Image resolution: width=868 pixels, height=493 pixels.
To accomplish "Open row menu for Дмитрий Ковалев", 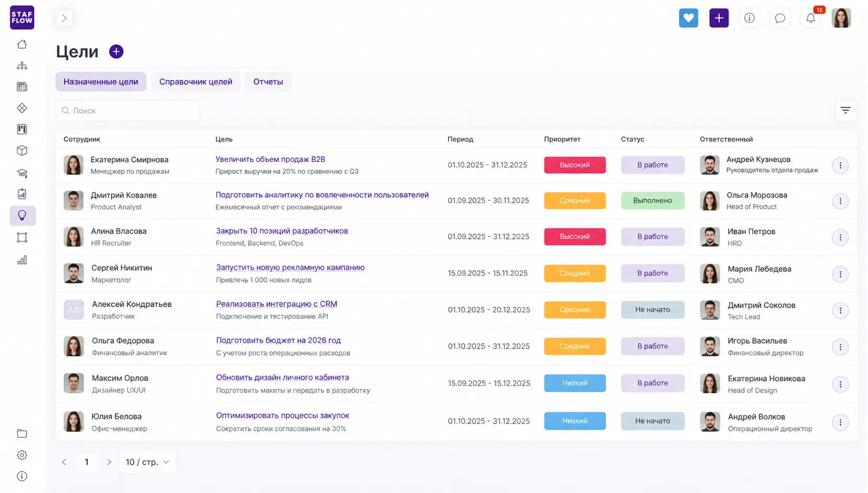I will point(840,201).
